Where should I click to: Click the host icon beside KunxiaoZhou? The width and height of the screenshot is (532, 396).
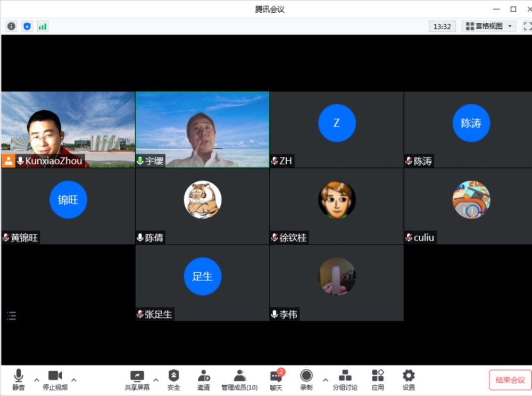[x=9, y=161]
